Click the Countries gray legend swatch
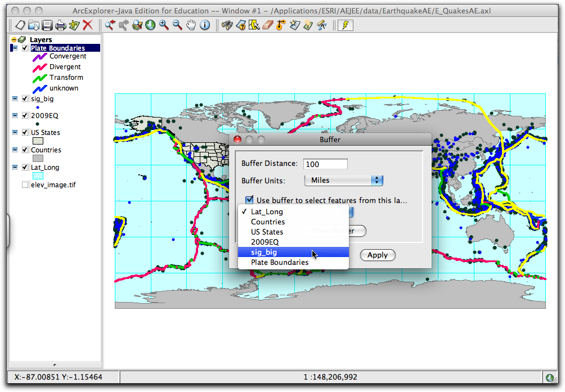565x392 pixels. (38, 159)
